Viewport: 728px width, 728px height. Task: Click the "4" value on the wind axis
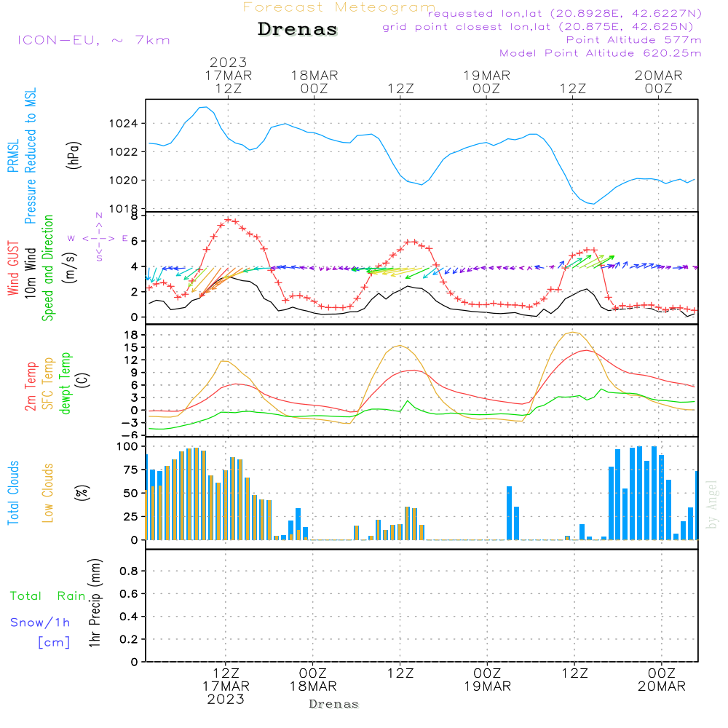tap(134, 266)
